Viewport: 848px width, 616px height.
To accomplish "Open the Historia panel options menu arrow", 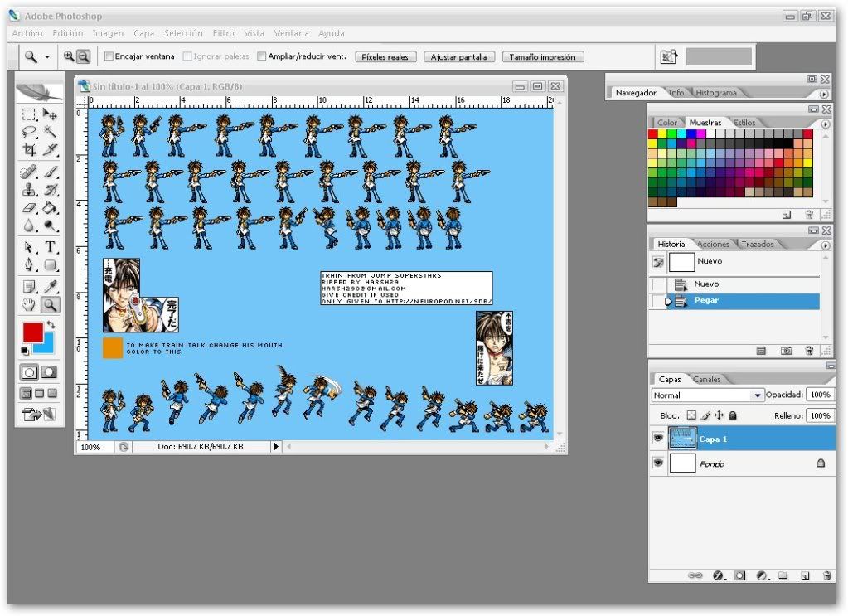I will click(x=826, y=245).
